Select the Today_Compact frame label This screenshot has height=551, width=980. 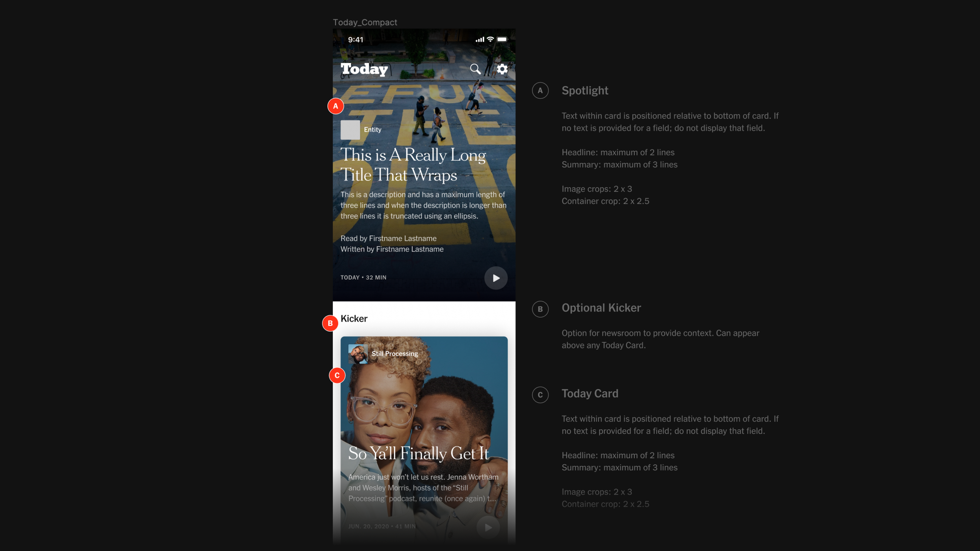365,22
